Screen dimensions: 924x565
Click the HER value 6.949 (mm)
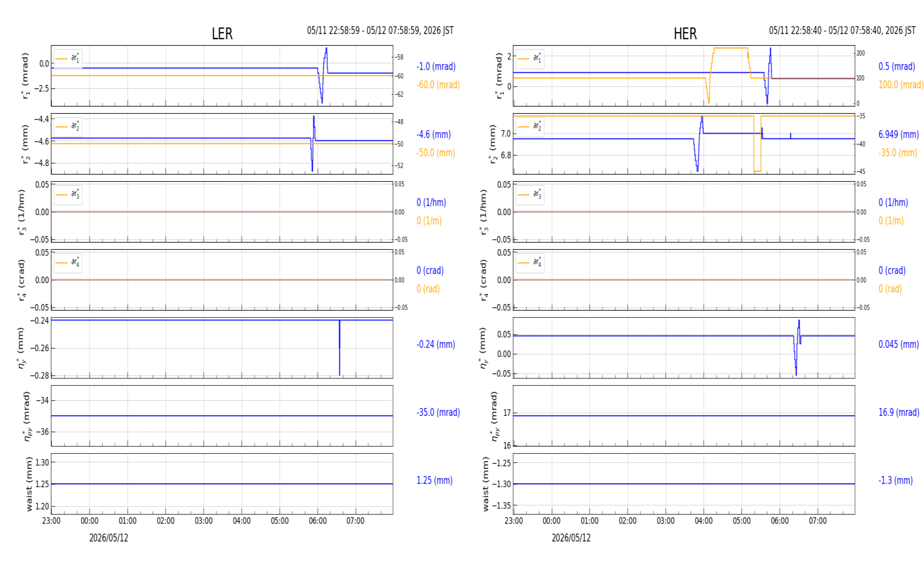coord(898,135)
